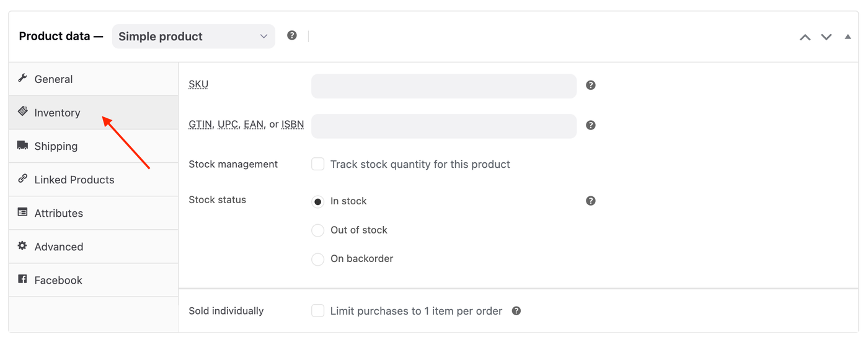Click help icon beside GTIN, UPC, EAN field
868x340 pixels.
pos(591,125)
